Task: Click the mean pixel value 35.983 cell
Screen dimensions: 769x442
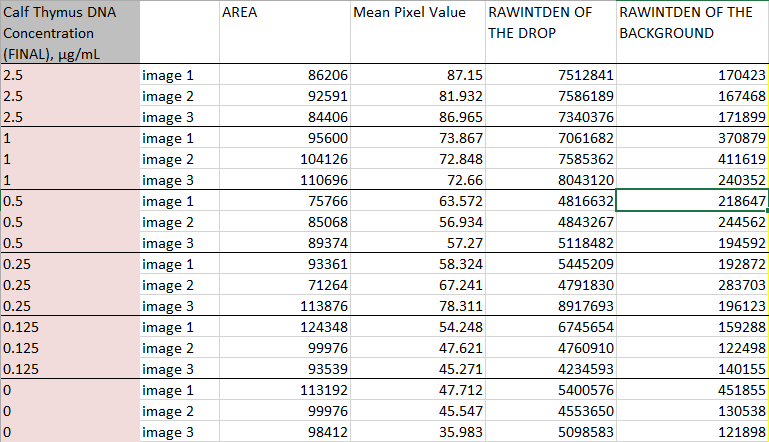Action: (415, 432)
